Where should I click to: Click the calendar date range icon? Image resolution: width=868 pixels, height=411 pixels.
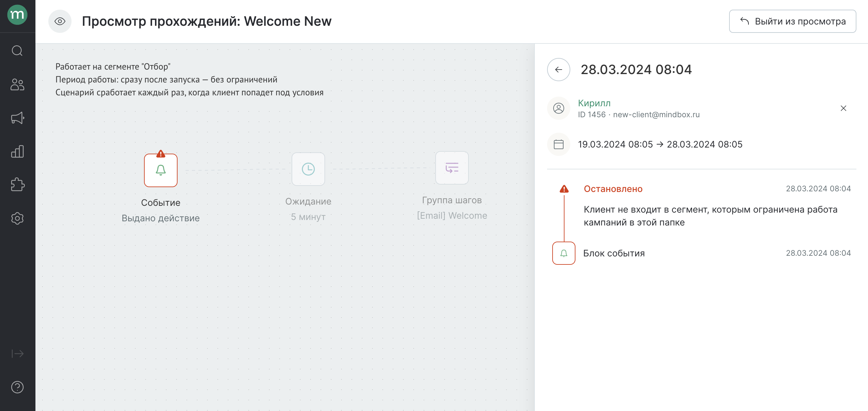click(x=558, y=145)
